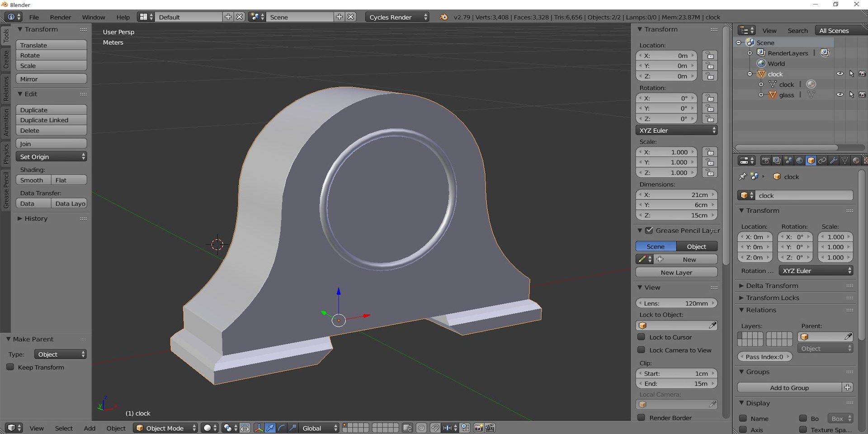The height and width of the screenshot is (434, 868).
Task: Open the World properties tab globe icon
Action: (x=799, y=160)
